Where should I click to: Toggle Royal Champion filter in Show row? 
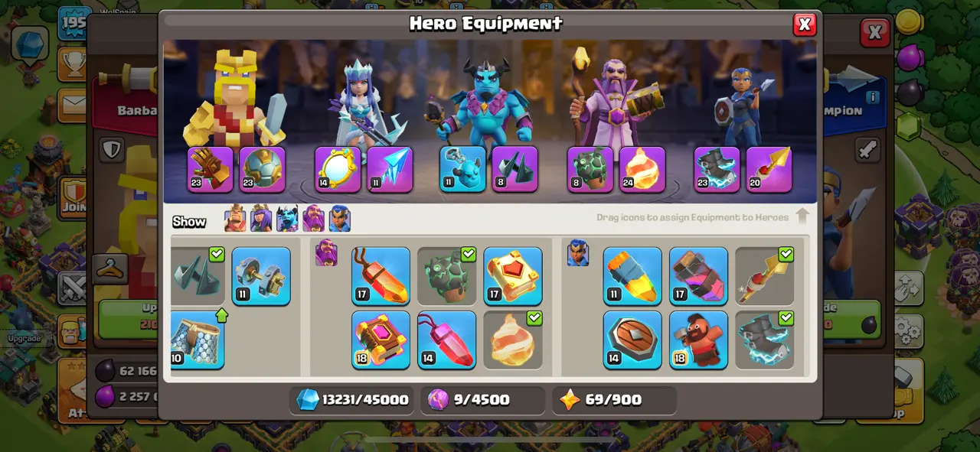click(x=339, y=219)
